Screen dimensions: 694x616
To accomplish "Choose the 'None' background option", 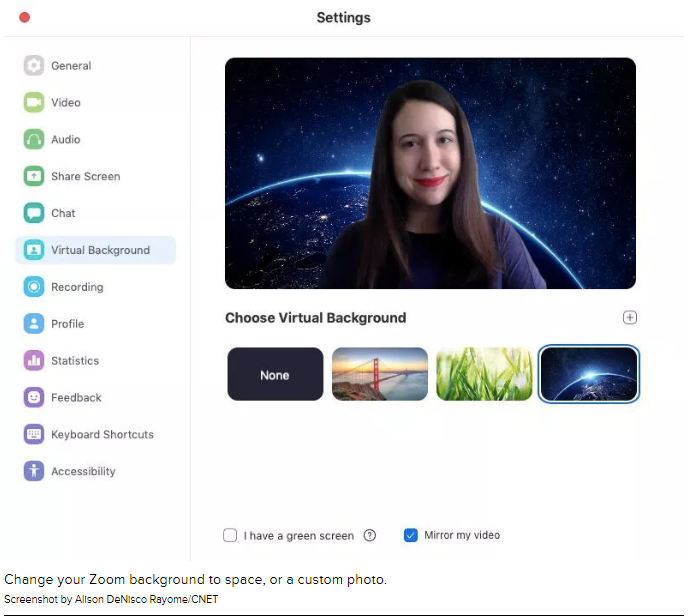I will [275, 375].
